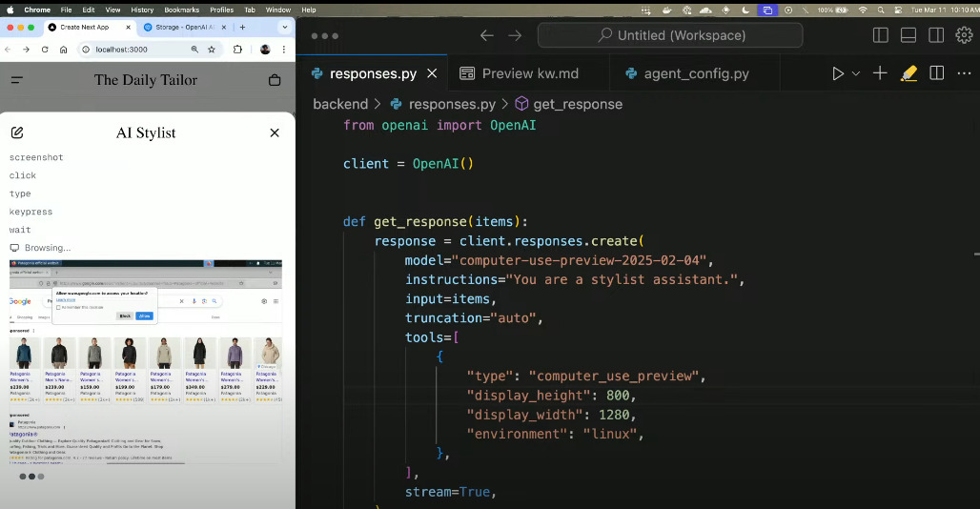The height and width of the screenshot is (509, 980).
Task: Start a new chat with the edit icon
Action: click(x=17, y=132)
